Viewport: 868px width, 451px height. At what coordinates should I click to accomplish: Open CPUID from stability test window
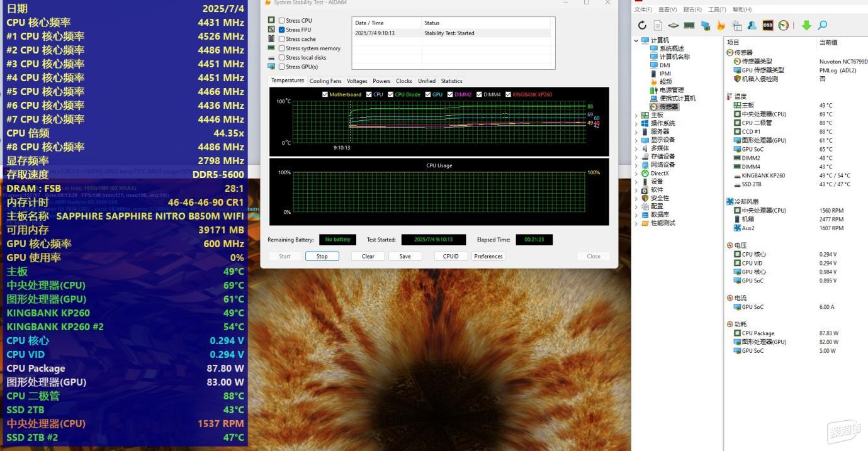pos(451,256)
